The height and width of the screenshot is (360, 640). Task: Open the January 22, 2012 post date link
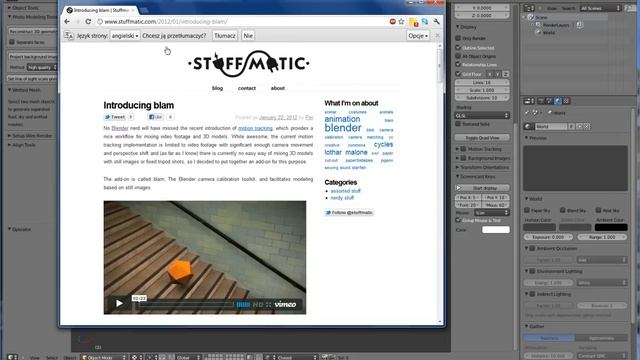pyautogui.click(x=278, y=118)
